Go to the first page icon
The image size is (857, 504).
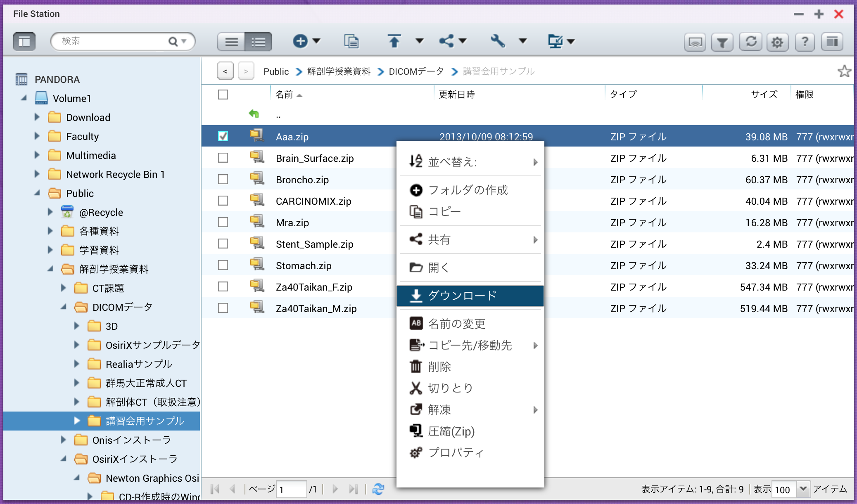pos(215,489)
